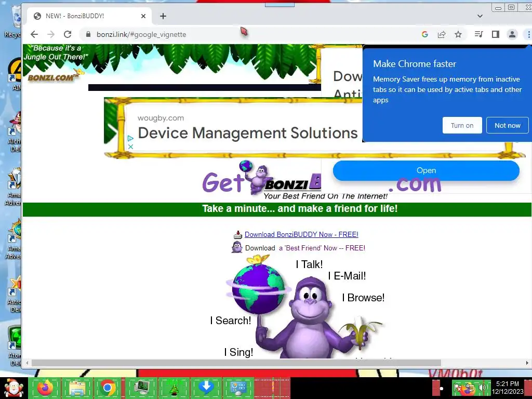Viewport: 532px width, 399px height.
Task: Click the AdChoices triangle icon
Action: click(x=130, y=138)
